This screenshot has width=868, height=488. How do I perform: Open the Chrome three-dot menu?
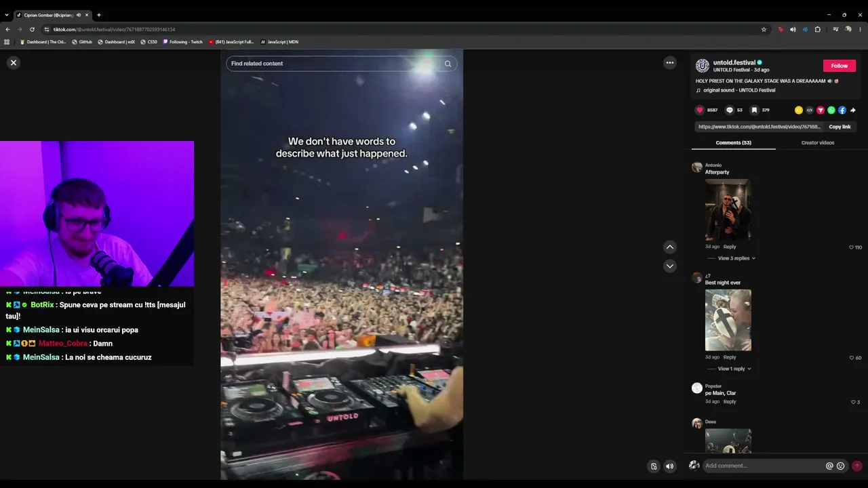coord(861,29)
